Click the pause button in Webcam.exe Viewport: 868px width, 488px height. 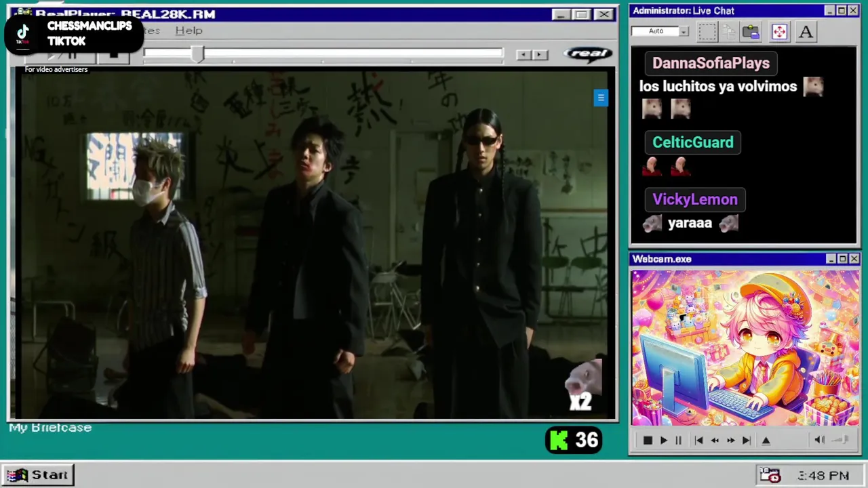(x=678, y=441)
